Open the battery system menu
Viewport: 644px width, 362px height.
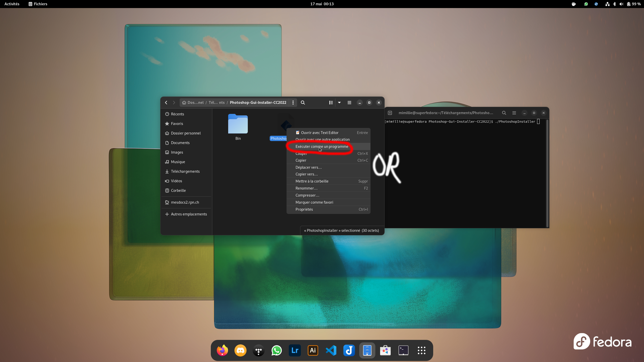pyautogui.click(x=634, y=4)
